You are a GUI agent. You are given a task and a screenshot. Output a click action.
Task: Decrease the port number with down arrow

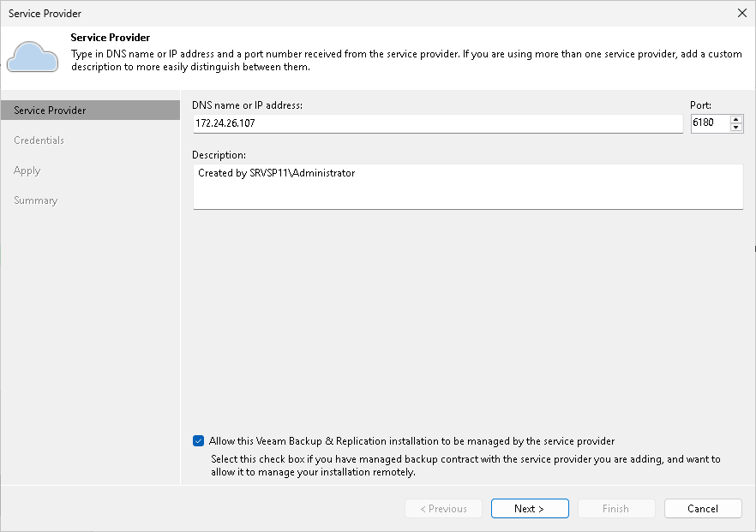[x=735, y=127]
